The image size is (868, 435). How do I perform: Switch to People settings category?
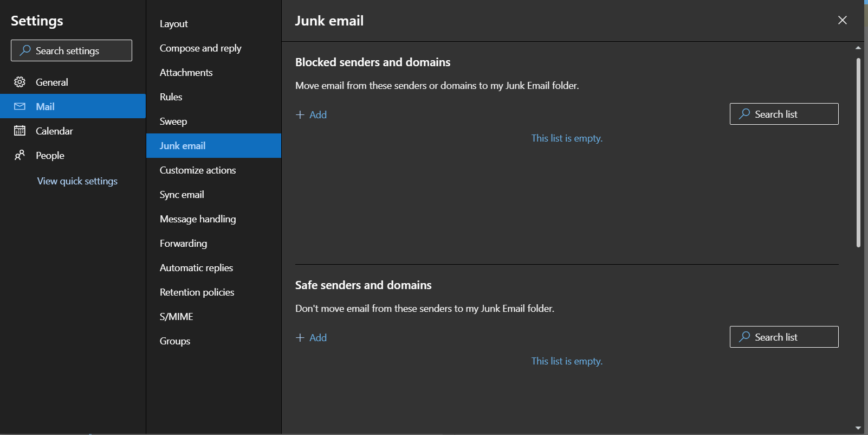pyautogui.click(x=73, y=155)
